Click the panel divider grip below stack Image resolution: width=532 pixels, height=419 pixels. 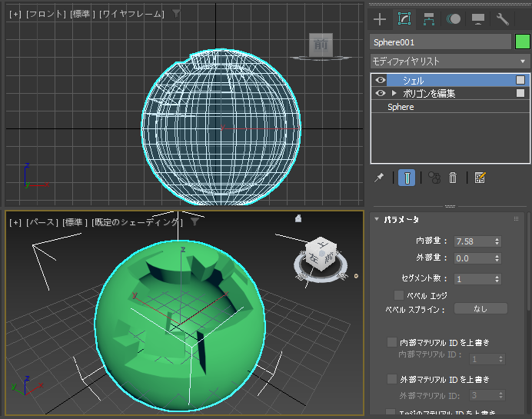click(x=450, y=206)
